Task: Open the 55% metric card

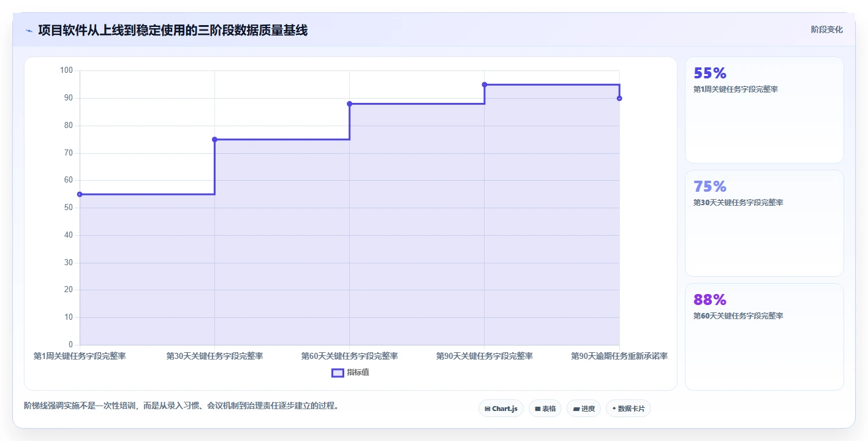Action: [x=764, y=110]
